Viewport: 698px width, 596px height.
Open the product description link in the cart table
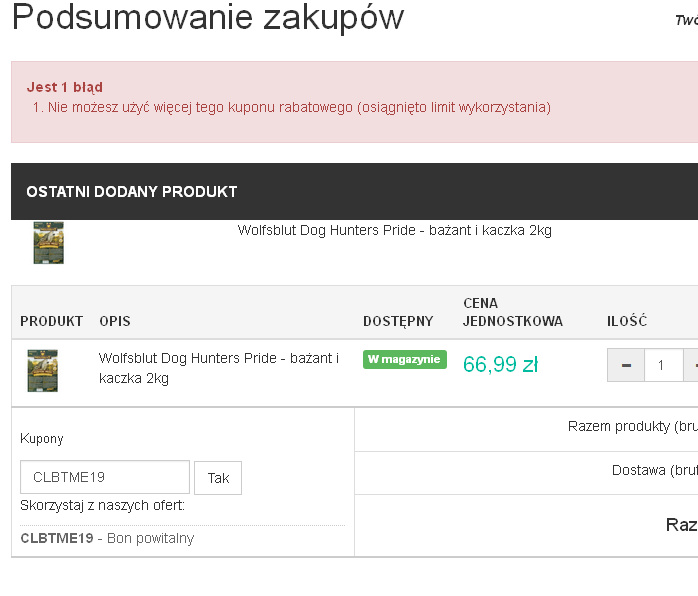(219, 368)
